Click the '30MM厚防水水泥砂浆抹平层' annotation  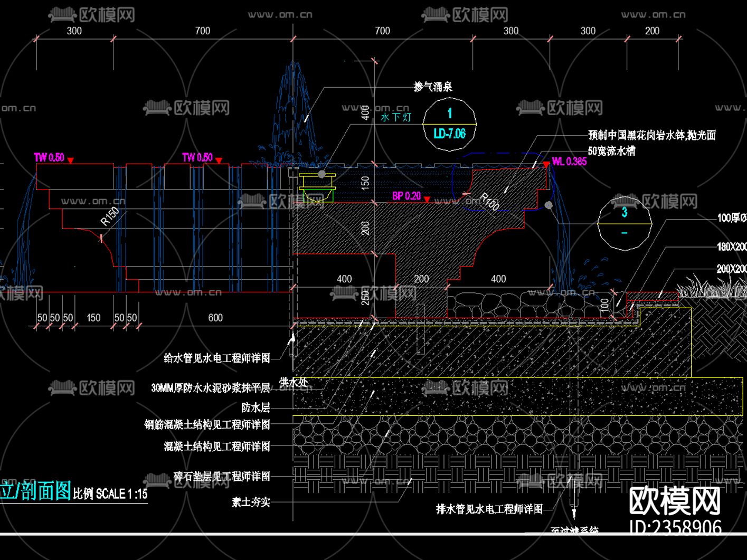pos(211,388)
